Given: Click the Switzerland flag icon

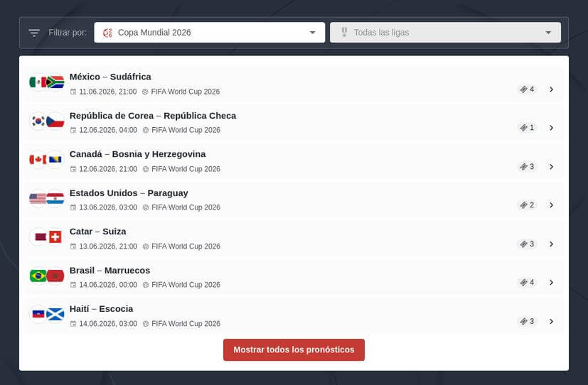Looking at the screenshot, I should (x=55, y=237).
